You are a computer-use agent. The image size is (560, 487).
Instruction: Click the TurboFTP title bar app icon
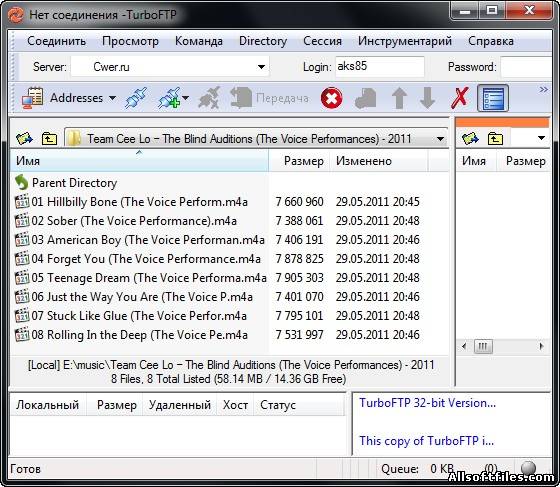tap(16, 15)
